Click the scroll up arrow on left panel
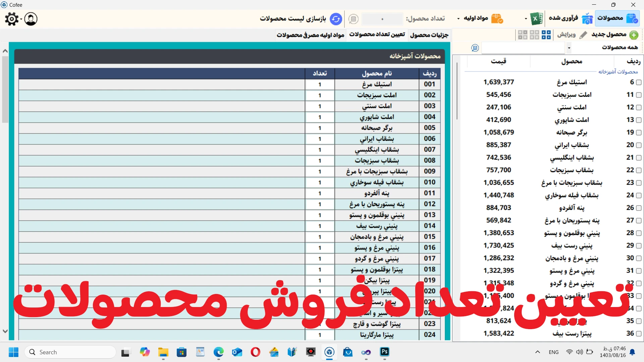This screenshot has width=644, height=362. (x=5, y=51)
